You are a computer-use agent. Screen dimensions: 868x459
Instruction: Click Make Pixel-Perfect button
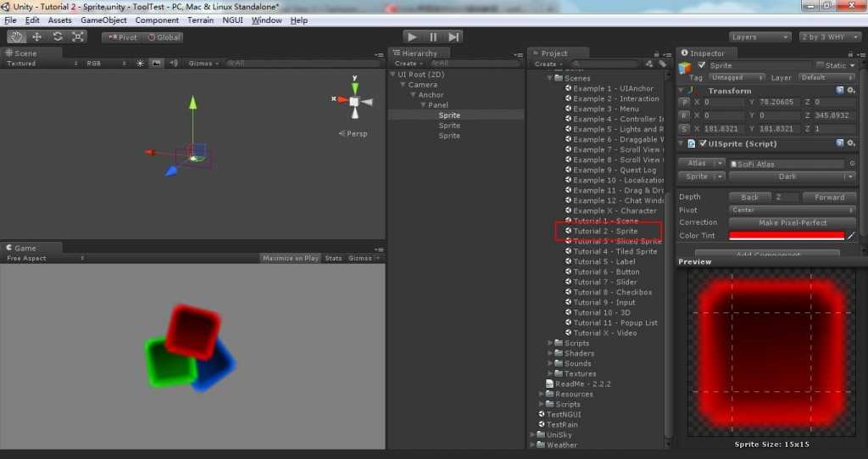(793, 223)
